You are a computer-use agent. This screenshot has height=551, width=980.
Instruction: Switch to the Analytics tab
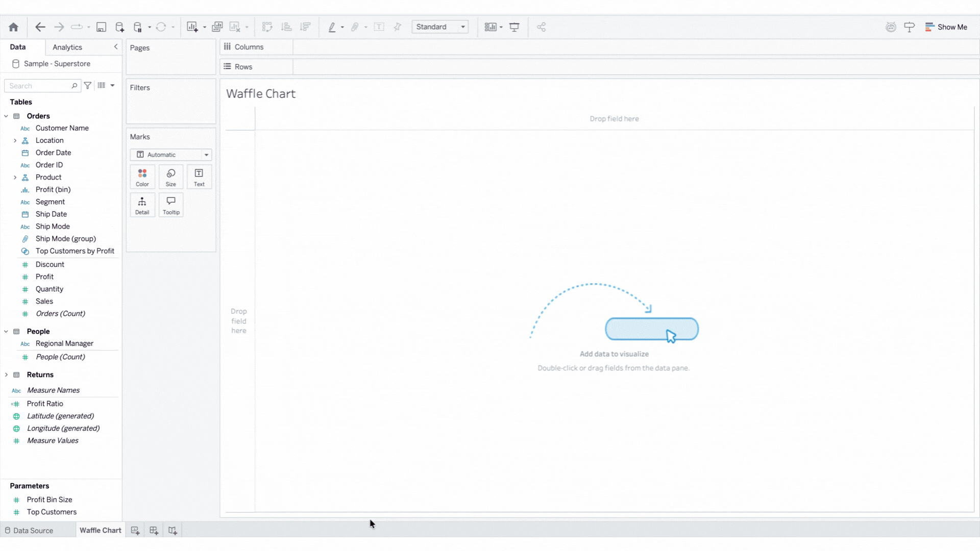pos(67,47)
